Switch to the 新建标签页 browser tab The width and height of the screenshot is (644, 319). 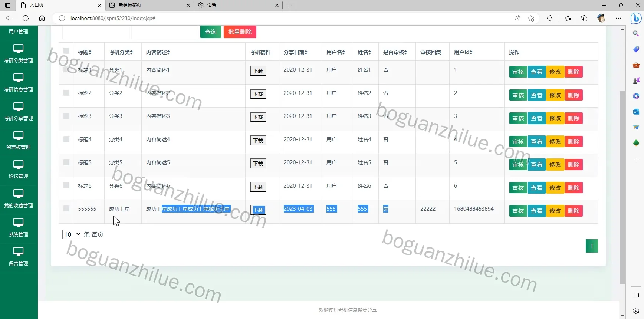pyautogui.click(x=149, y=5)
